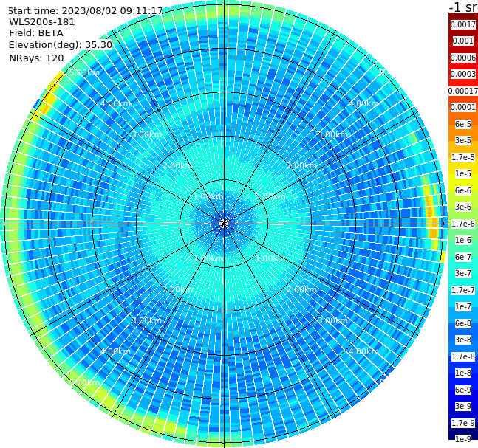Screen dimensions: 478x448
Task: Select the 0.00017 colorbar label
Action: [x=463, y=91]
